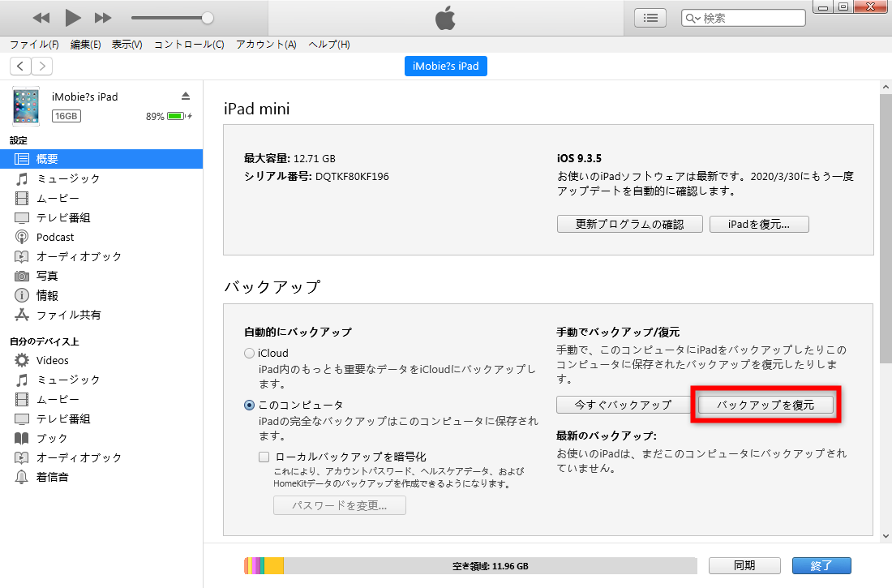
Task: Select the このコンピュータ radio button
Action: [249, 406]
